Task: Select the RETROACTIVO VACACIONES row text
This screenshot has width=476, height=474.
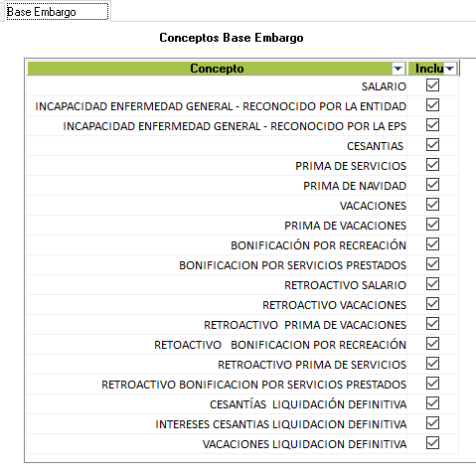Action: 334,305
